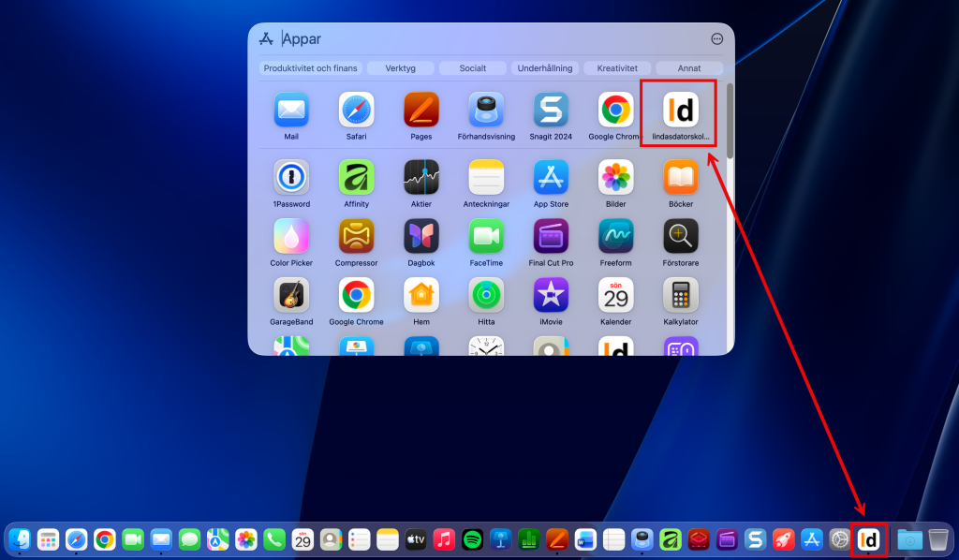Open the Böcker app
Screen dimensions: 959x560
pos(680,177)
